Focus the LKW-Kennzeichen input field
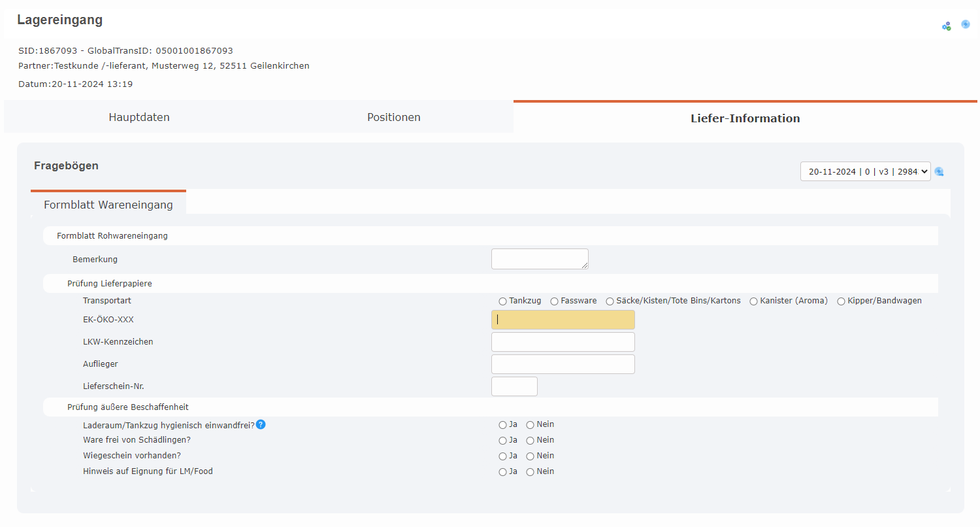This screenshot has width=980, height=527. (563, 342)
